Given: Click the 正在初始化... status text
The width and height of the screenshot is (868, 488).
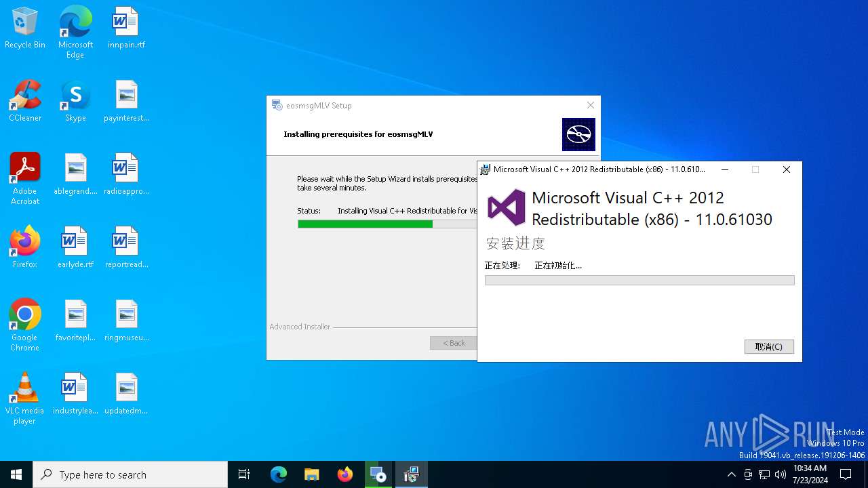Looking at the screenshot, I should 558,266.
